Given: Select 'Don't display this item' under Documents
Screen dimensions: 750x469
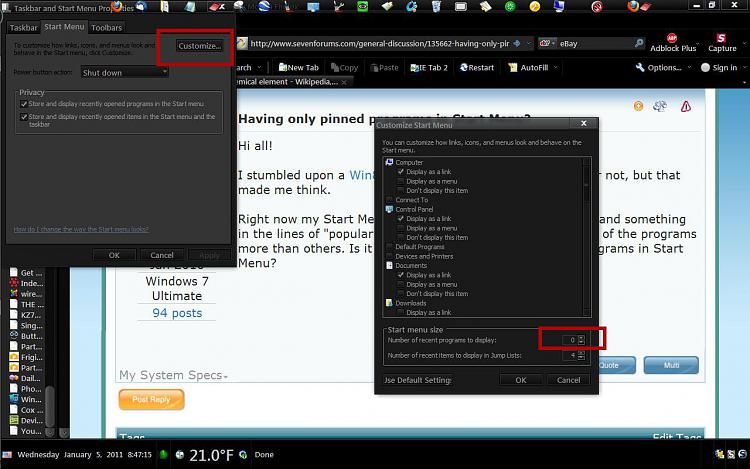Looking at the screenshot, I should 400,294.
